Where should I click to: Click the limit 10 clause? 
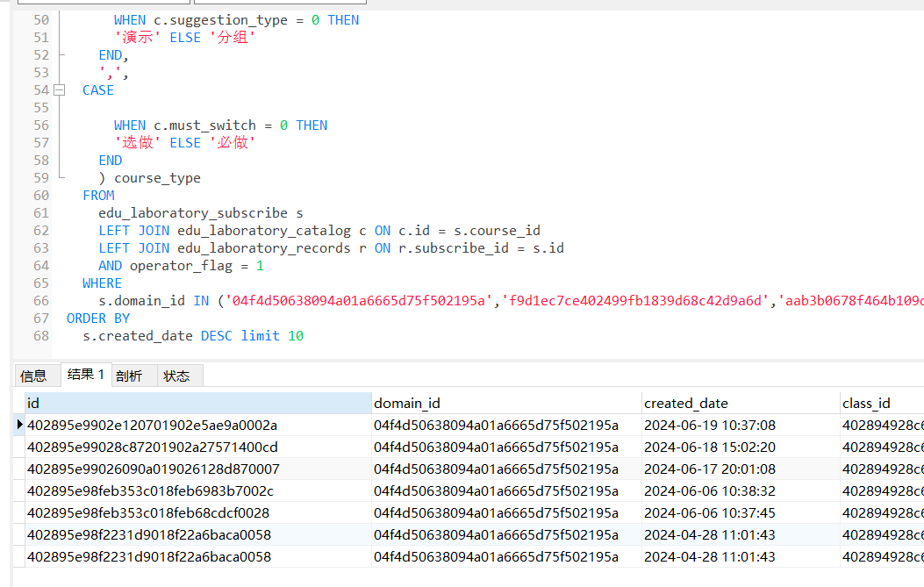pos(272,336)
